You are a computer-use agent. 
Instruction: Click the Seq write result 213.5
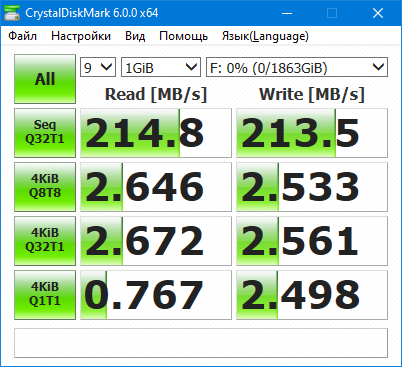[312, 133]
